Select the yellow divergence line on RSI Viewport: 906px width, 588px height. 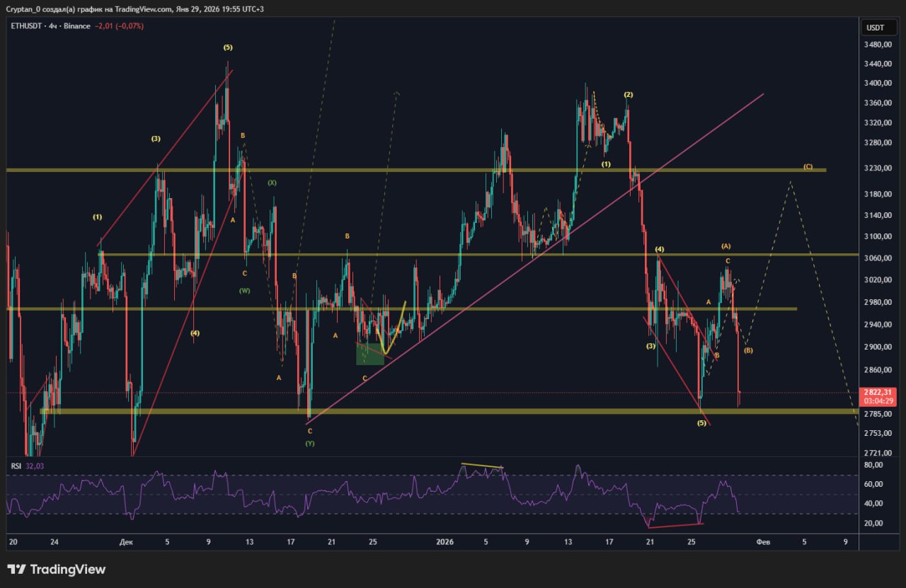tap(481, 466)
